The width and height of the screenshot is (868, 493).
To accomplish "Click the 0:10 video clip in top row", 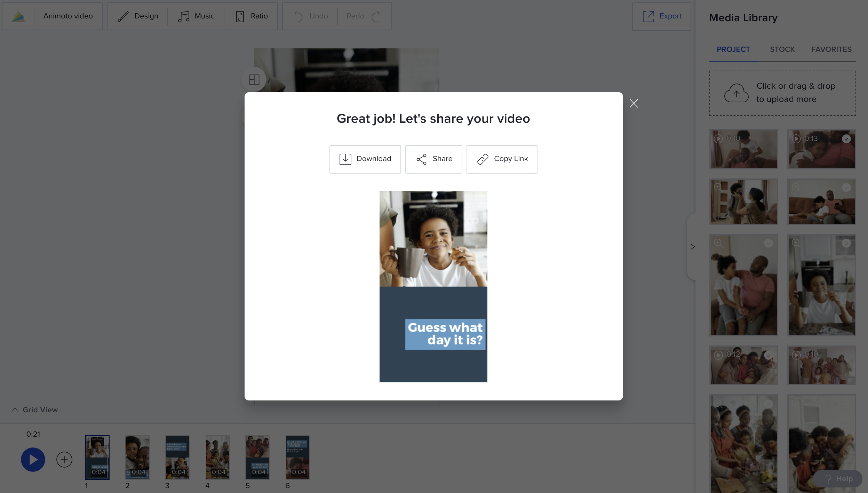I will click(x=743, y=149).
